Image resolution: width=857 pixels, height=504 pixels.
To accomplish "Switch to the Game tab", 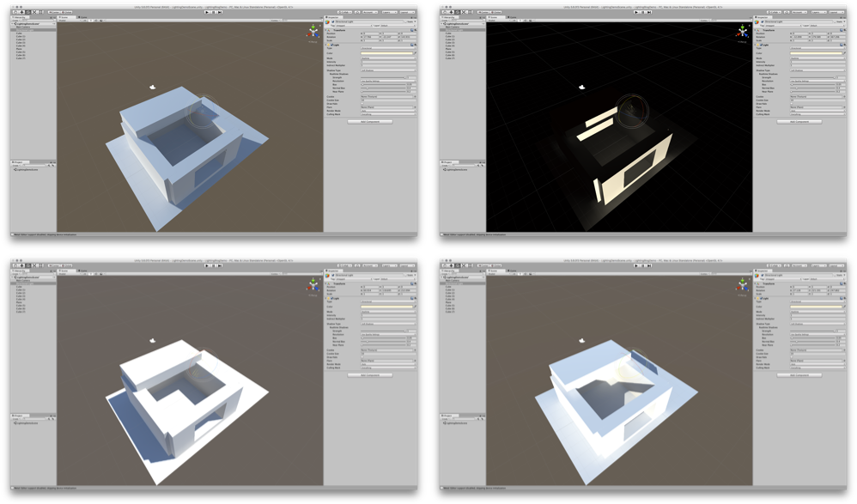I will tap(82, 17).
